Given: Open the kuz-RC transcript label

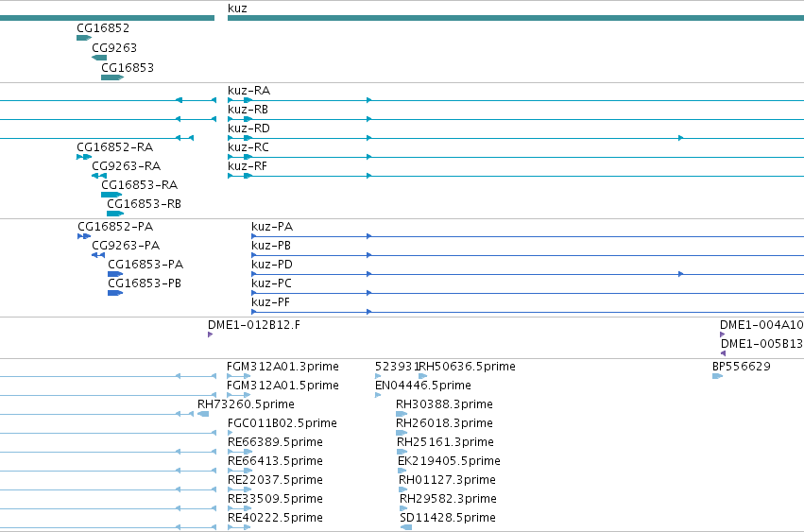Looking at the screenshot, I should click(248, 147).
